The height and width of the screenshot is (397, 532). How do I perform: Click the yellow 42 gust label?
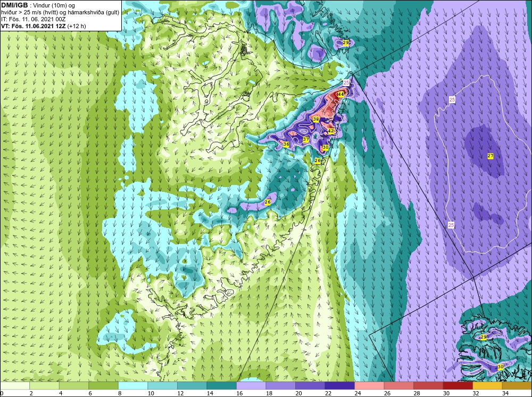(331, 131)
